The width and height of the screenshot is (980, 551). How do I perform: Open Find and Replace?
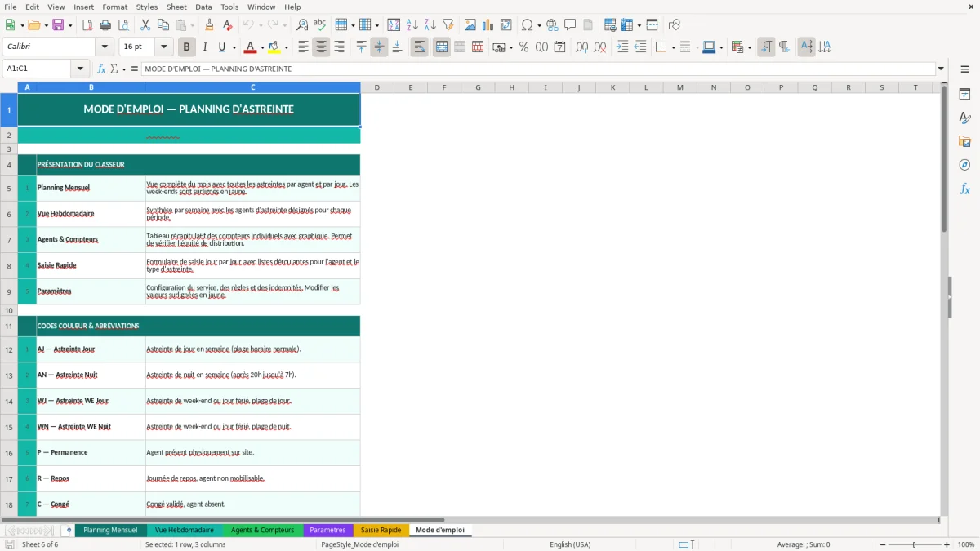tap(302, 25)
